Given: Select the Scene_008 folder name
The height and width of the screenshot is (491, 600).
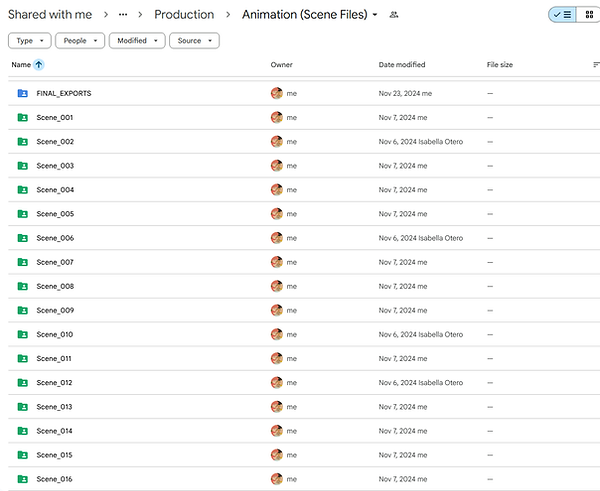Looking at the screenshot, I should [55, 286].
